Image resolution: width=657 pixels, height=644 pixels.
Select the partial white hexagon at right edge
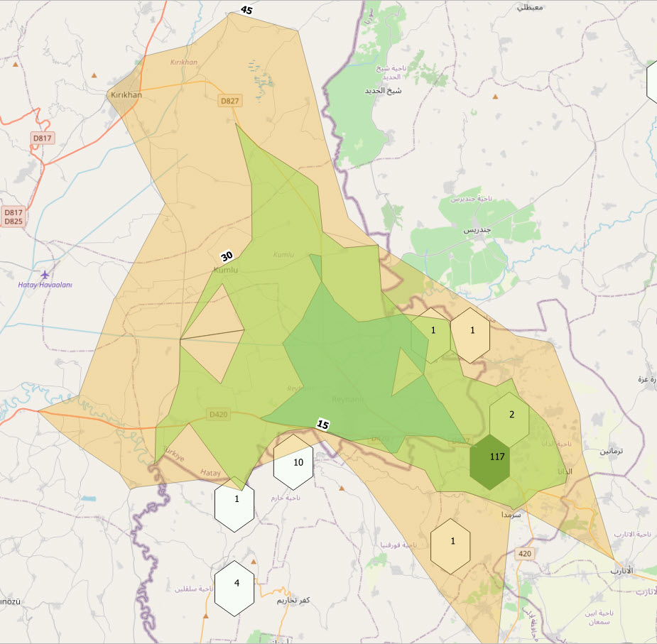652,82
